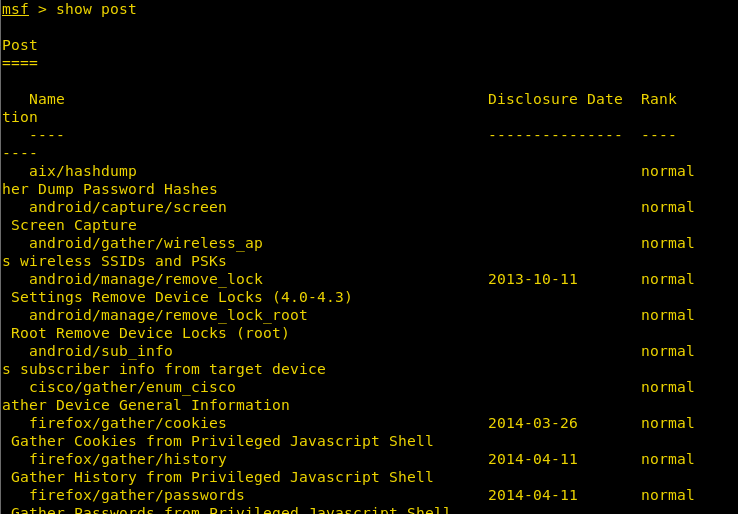Image resolution: width=738 pixels, height=514 pixels.
Task: Select the 'aix/hashdump' module name
Action: click(83, 171)
